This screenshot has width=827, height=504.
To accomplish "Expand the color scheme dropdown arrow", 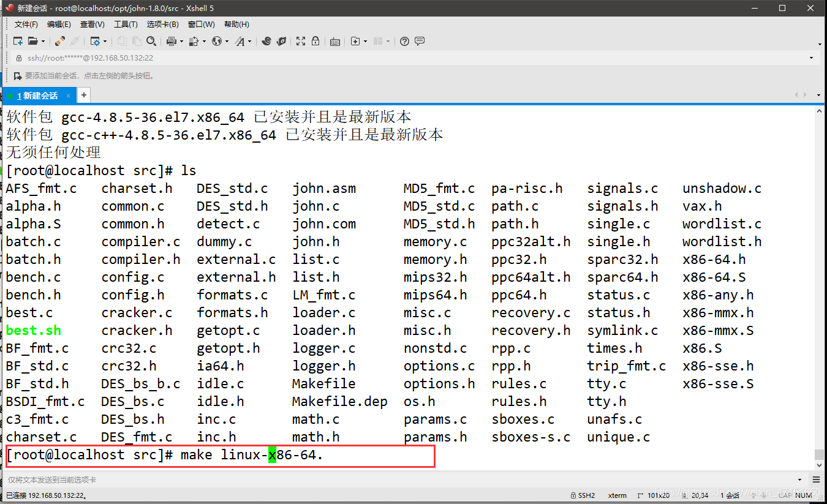I will pyautogui.click(x=204, y=42).
